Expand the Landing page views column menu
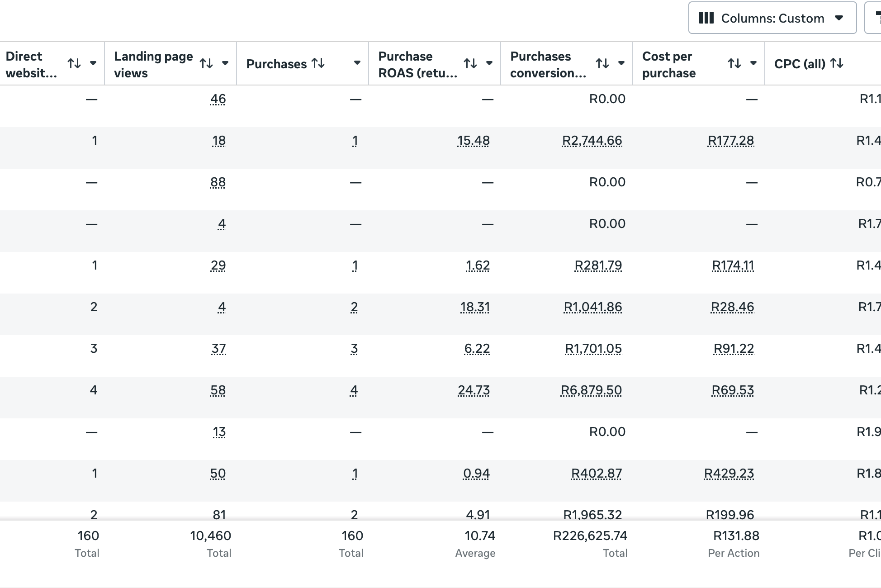This screenshot has width=881, height=588. pos(225,63)
